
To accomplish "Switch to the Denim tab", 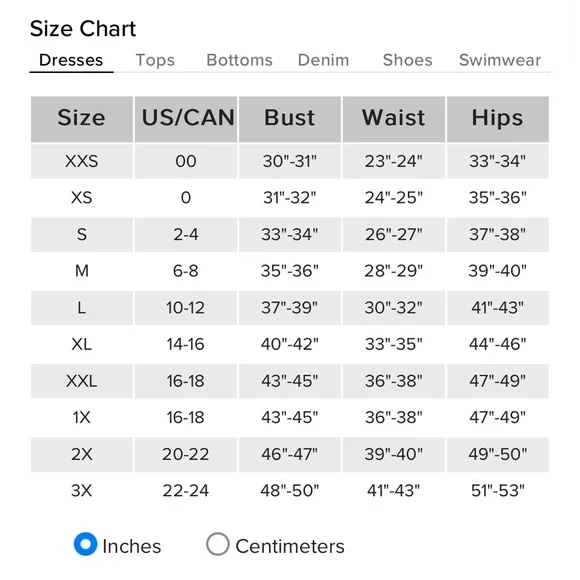I will [323, 60].
